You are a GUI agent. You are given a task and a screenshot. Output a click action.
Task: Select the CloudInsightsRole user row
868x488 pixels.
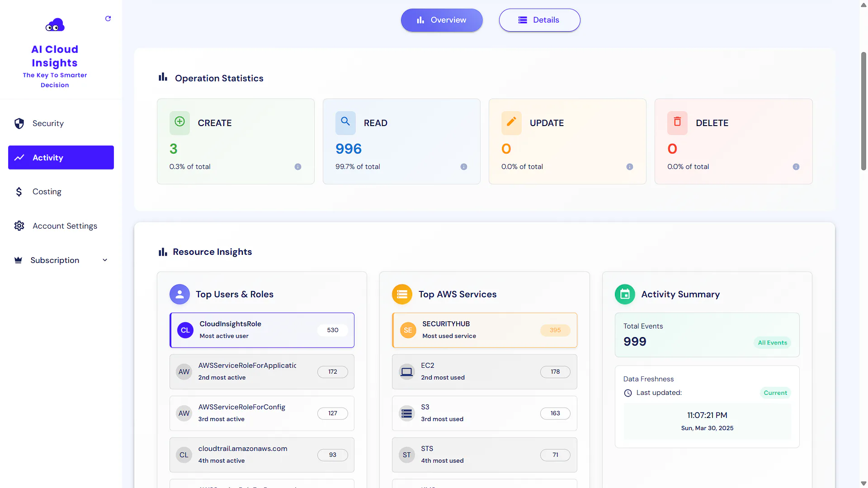coord(262,330)
